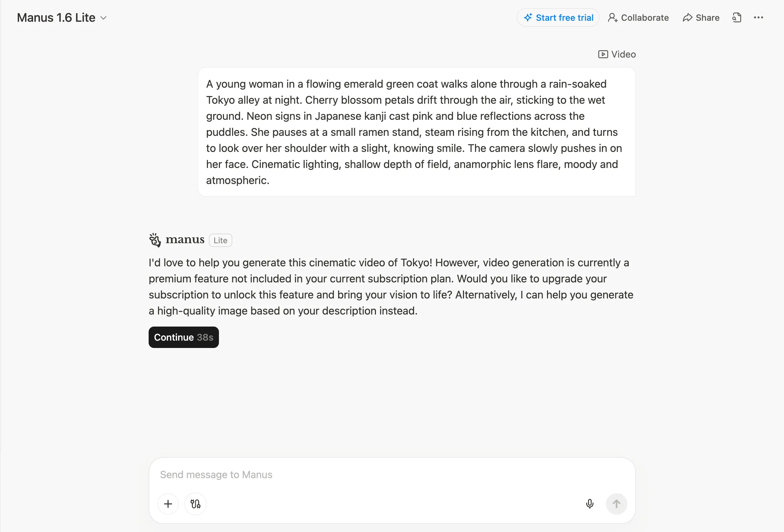The height and width of the screenshot is (532, 784).
Task: Click the Collaborate label
Action: point(645,17)
